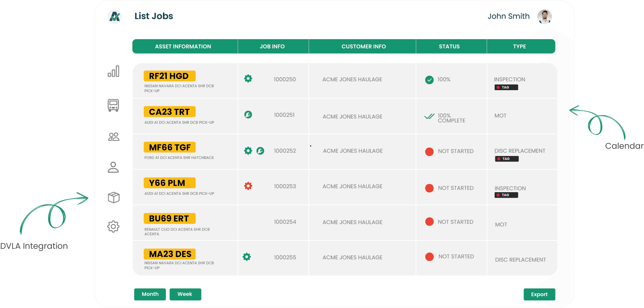Open the group of users sidebar icon
Image resolution: width=644 pixels, height=308 pixels.
(x=114, y=137)
